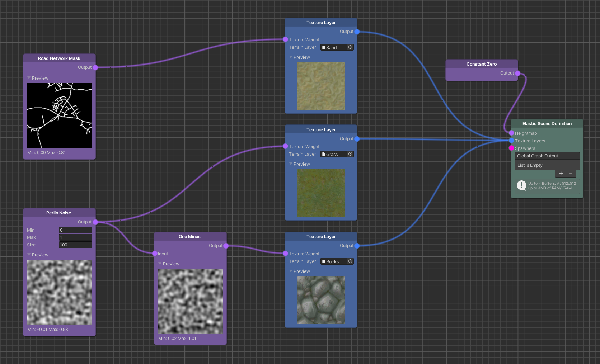Click the road network preview image
Viewport: 600px width, 364px height.
[59, 116]
